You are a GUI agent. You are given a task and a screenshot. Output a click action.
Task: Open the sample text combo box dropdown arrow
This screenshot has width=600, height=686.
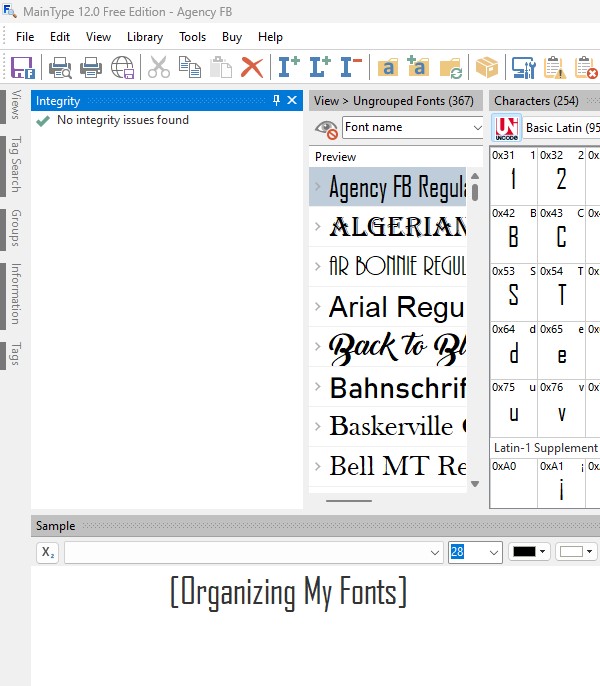click(x=435, y=553)
